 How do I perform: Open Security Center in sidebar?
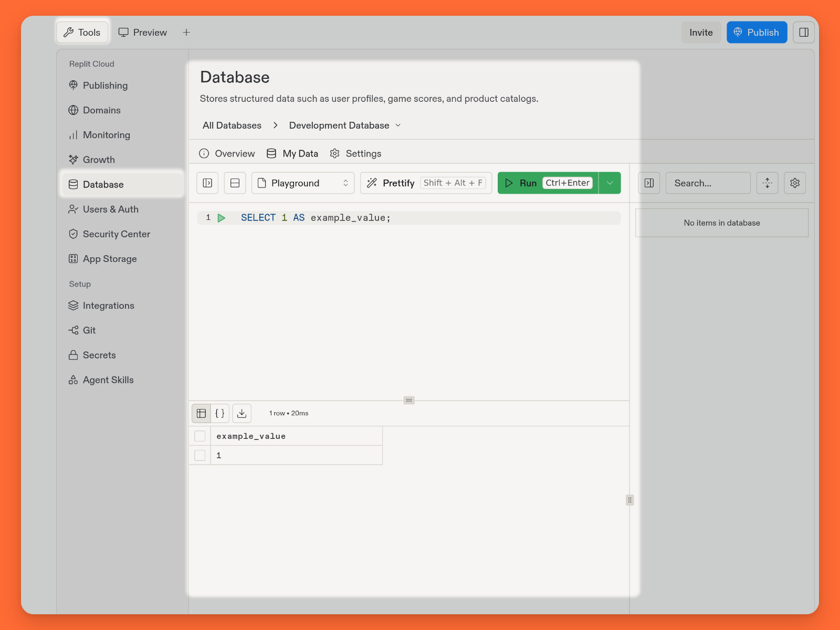pyautogui.click(x=122, y=234)
